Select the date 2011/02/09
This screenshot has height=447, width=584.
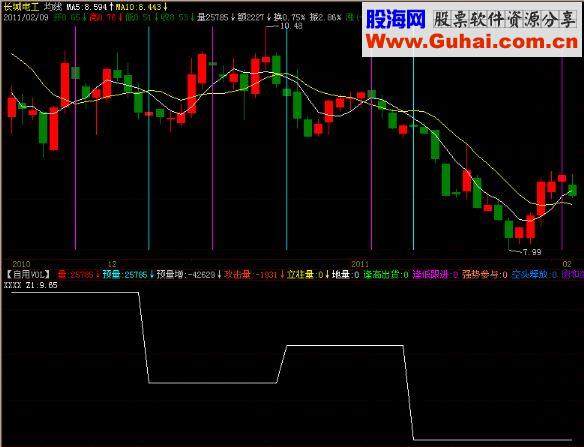pos(26,17)
